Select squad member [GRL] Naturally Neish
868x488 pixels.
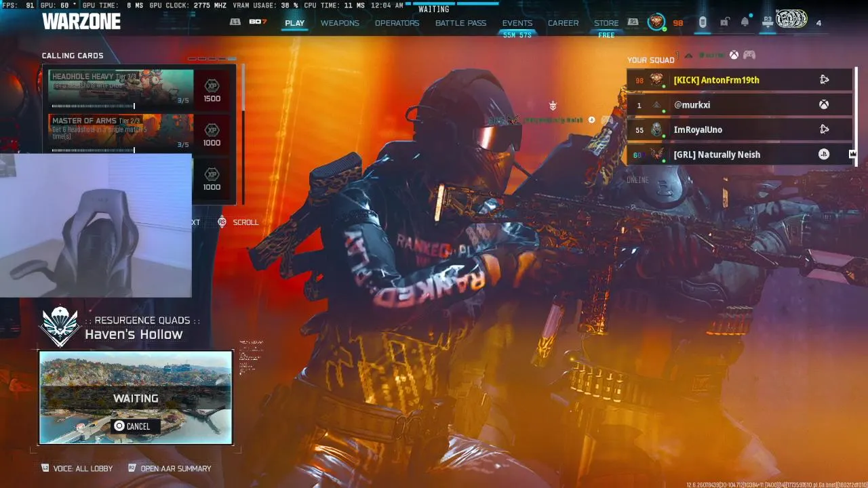coord(739,155)
